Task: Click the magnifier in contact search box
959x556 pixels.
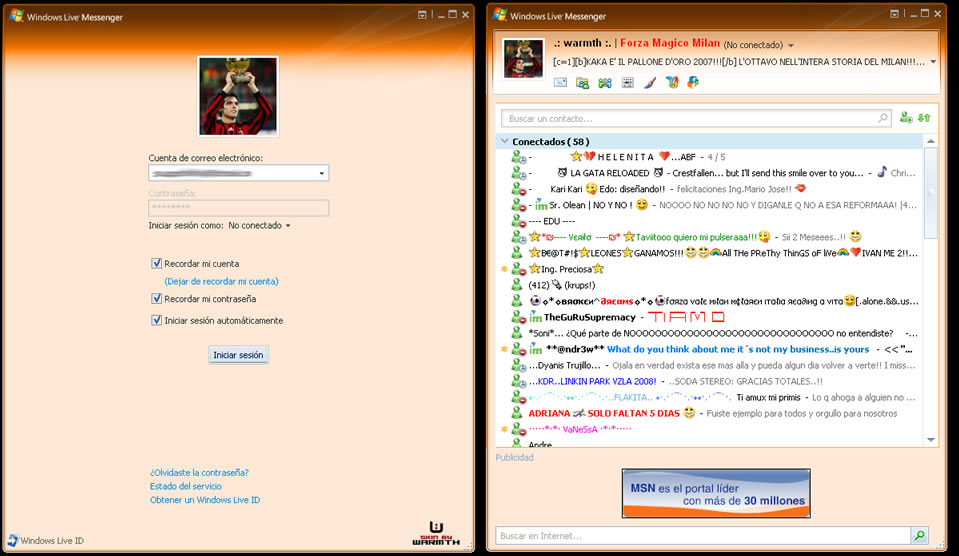Action: pyautogui.click(x=883, y=117)
